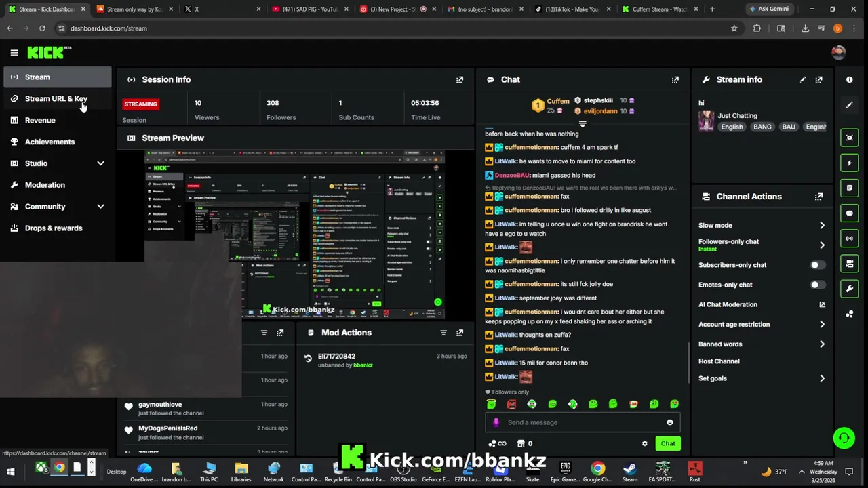
Task: Open Banned words settings
Action: pos(762,344)
